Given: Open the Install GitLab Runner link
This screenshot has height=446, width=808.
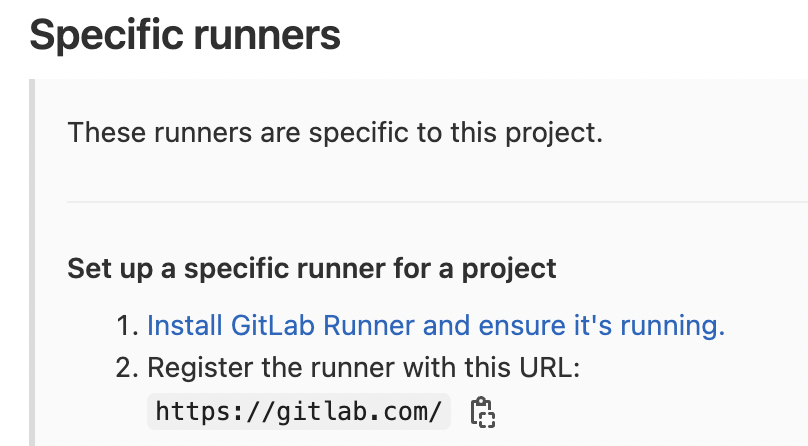Looking at the screenshot, I should pos(436,325).
